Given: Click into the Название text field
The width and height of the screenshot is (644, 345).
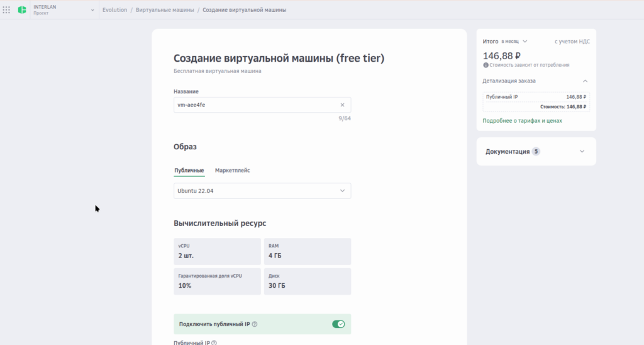Looking at the screenshot, I should [255, 105].
